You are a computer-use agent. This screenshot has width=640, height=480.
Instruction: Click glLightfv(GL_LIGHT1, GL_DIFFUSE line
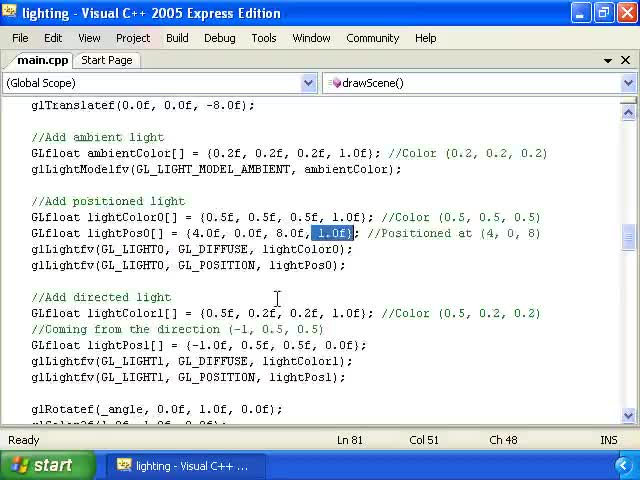(192, 361)
